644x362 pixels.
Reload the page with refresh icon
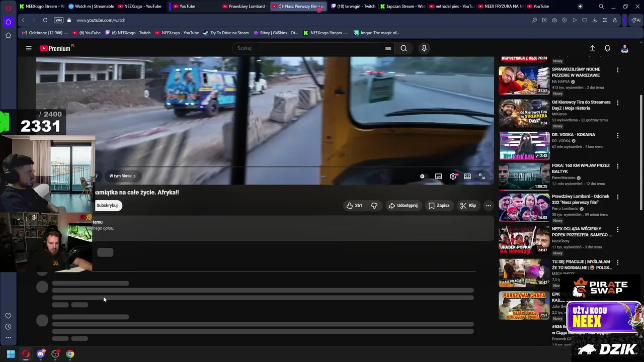[x=45, y=20]
